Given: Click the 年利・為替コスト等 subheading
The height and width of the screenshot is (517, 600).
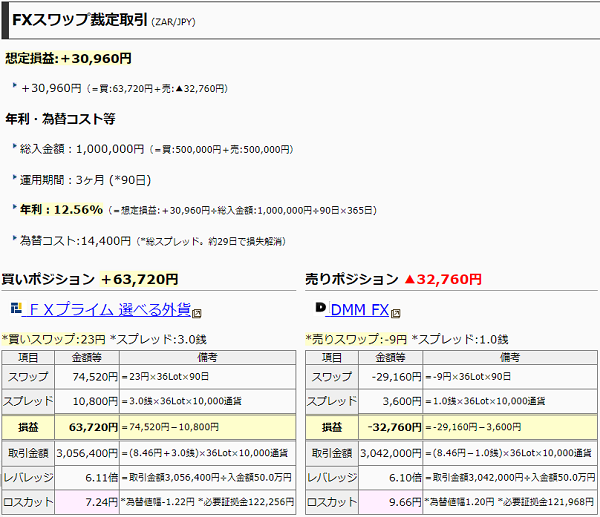Looking at the screenshot, I should 60,119.
